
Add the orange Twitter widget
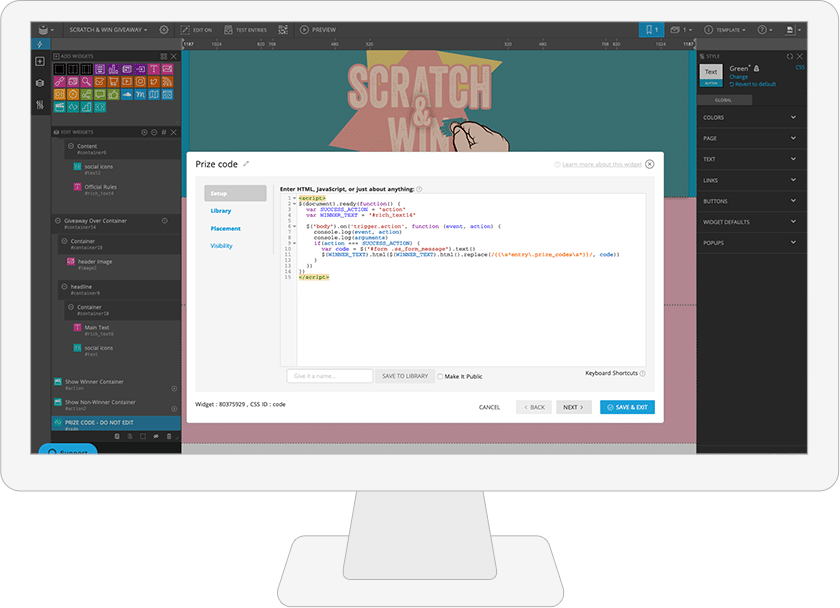[154, 82]
